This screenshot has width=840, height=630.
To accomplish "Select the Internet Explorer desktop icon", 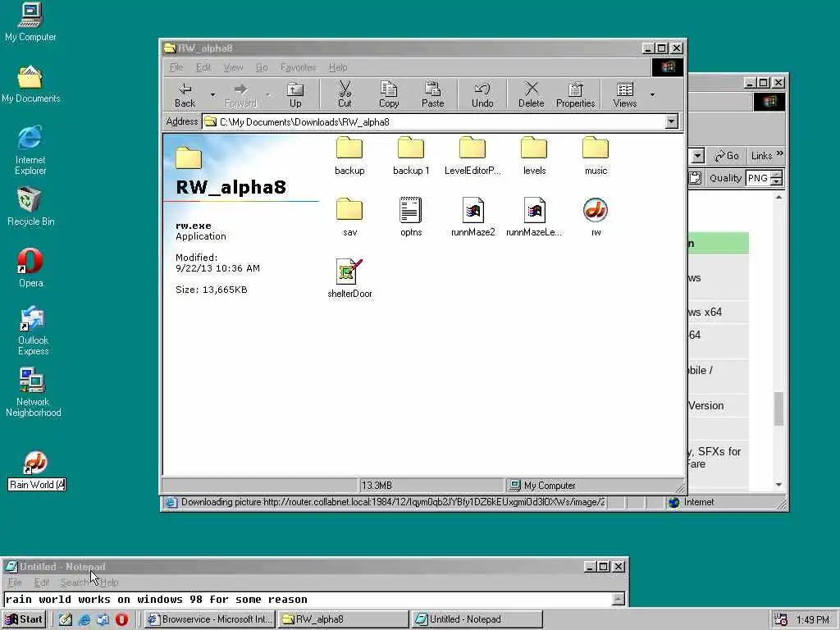I will (x=30, y=151).
